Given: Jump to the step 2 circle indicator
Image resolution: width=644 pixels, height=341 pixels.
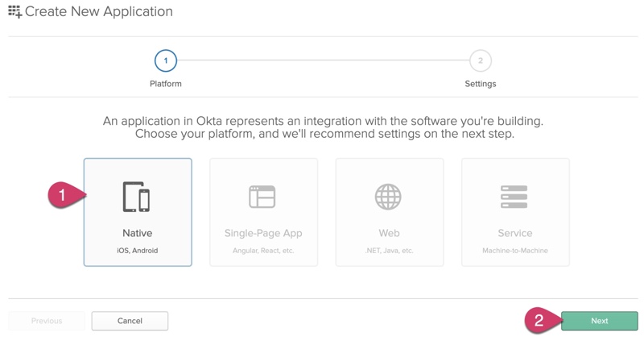Looking at the screenshot, I should (481, 60).
